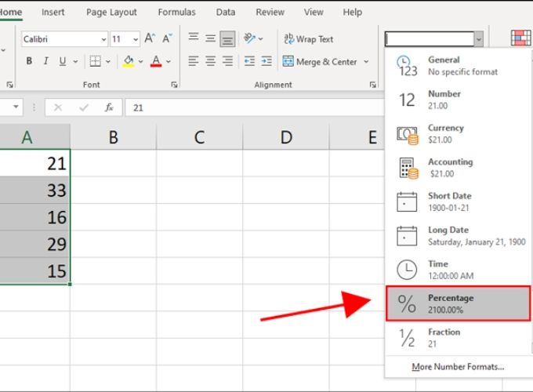The width and height of the screenshot is (533, 392).
Task: Select Number format 21.00
Action: tap(458, 100)
